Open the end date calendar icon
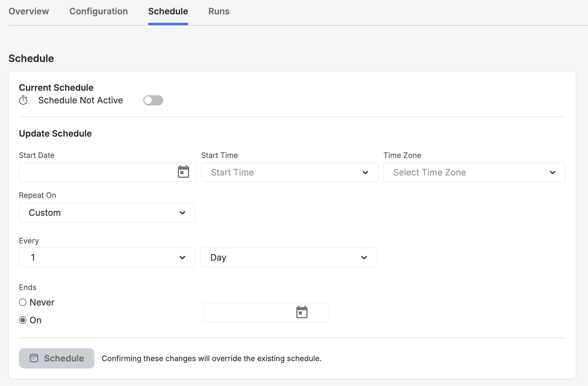Image resolution: width=588 pixels, height=386 pixels. pos(302,312)
